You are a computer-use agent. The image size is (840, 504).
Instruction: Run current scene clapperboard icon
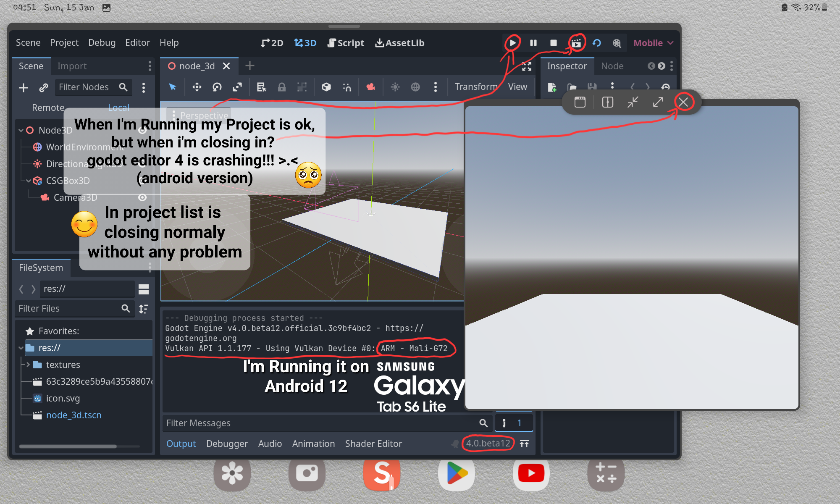tap(576, 43)
